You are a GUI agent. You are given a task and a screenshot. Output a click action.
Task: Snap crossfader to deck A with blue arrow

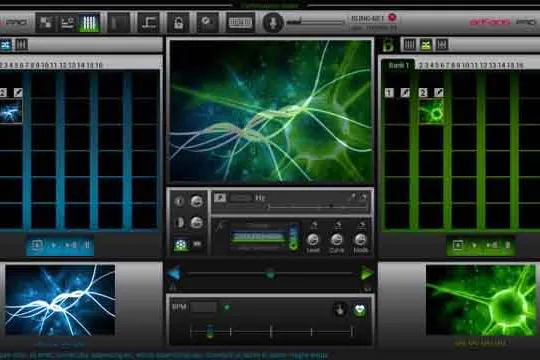175,274
